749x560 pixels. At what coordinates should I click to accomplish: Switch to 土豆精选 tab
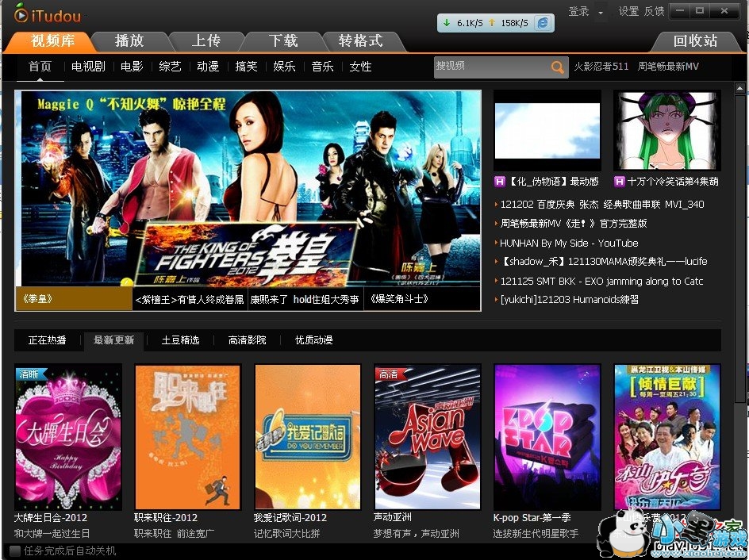click(x=181, y=340)
